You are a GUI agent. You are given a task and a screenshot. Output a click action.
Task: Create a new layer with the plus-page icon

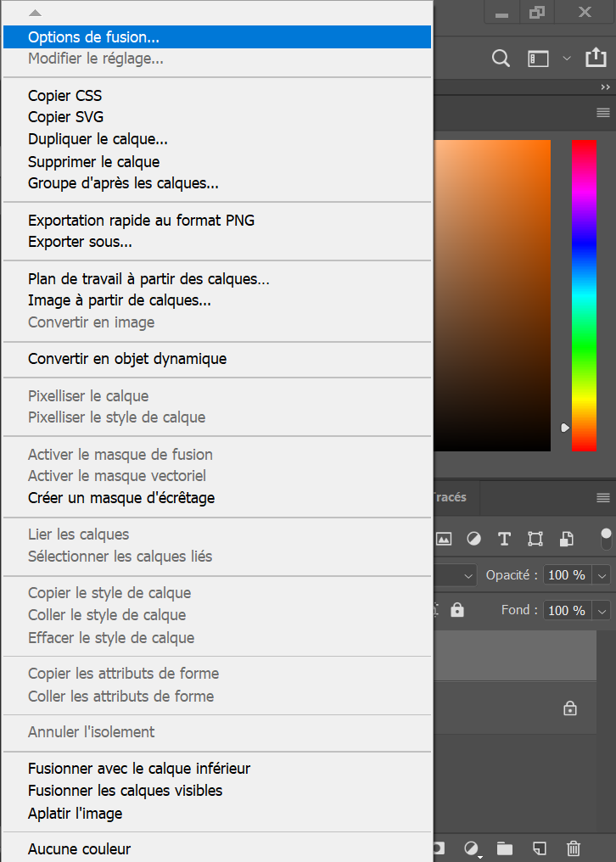540,848
